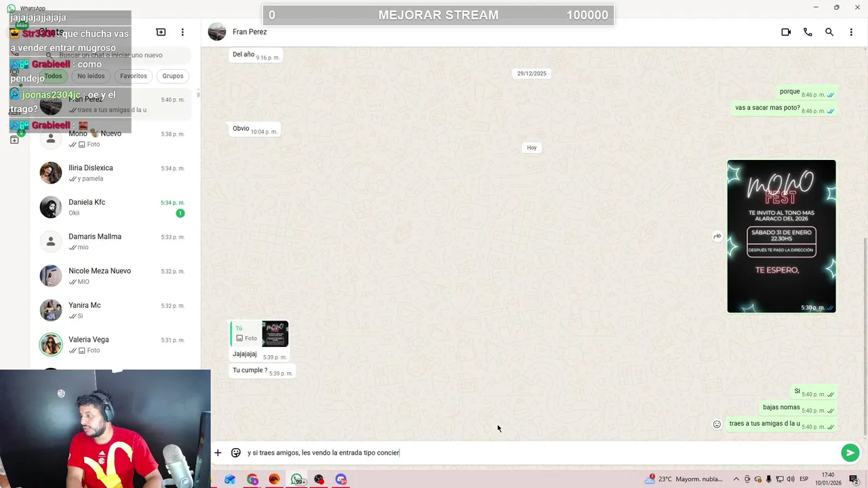Open the weather widget showing 23°C
Image resolution: width=868 pixels, height=488 pixels.
pos(684,479)
